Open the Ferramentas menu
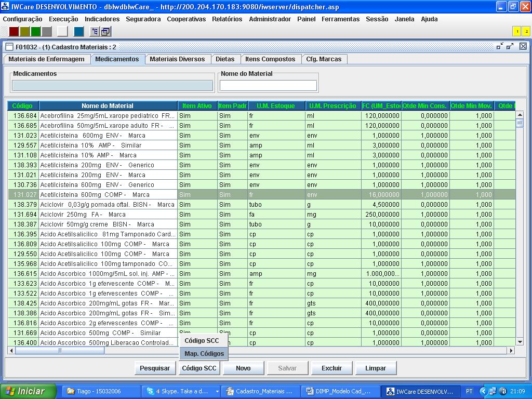 point(340,19)
